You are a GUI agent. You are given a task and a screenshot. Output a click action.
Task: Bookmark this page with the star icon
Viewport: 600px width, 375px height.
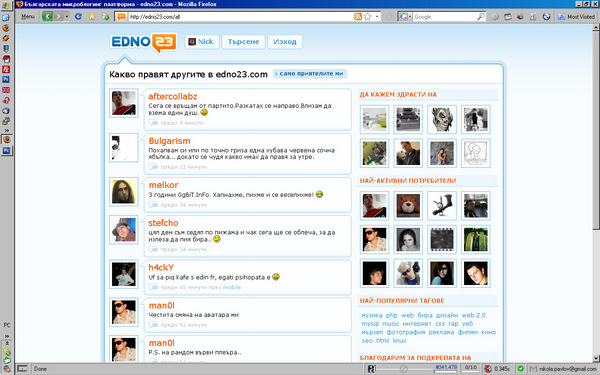pyautogui.click(x=368, y=16)
